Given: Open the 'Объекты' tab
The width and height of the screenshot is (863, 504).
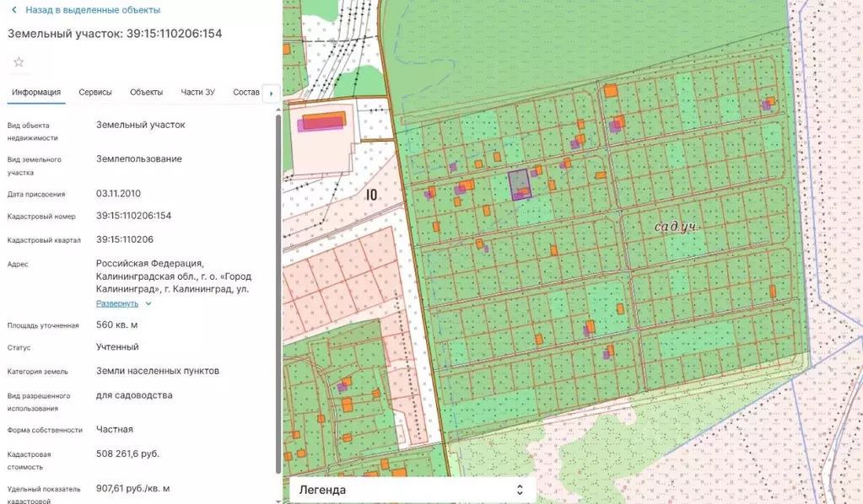Looking at the screenshot, I should 147,93.
